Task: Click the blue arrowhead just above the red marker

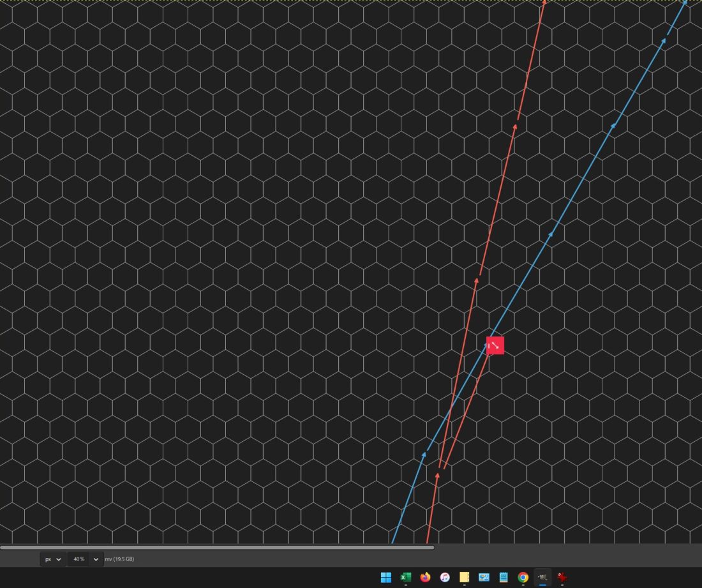Action: [x=551, y=234]
